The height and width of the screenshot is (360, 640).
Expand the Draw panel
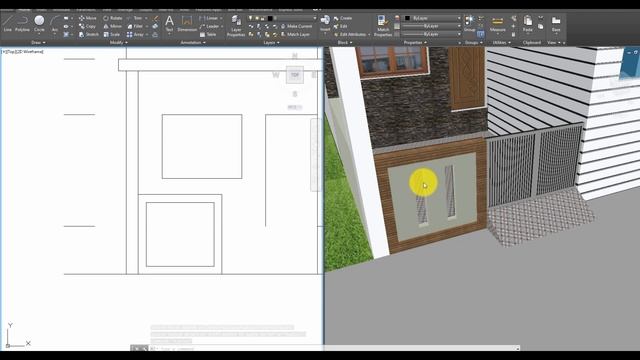38,42
